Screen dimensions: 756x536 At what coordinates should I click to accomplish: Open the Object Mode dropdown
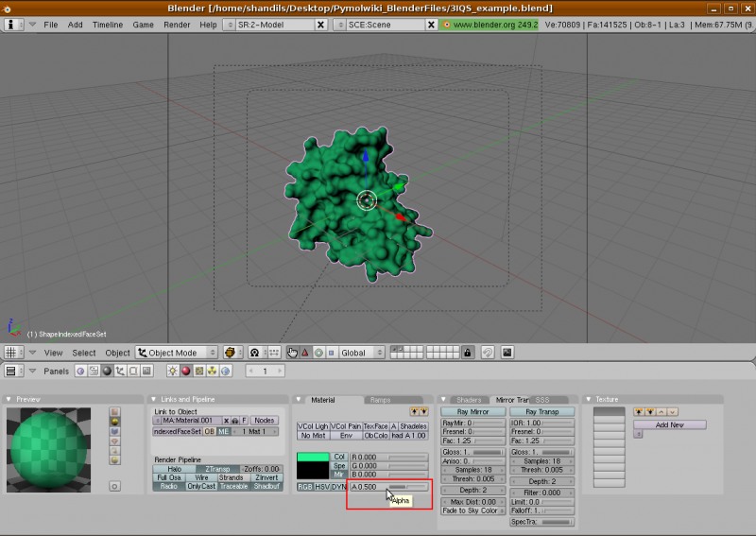point(177,353)
